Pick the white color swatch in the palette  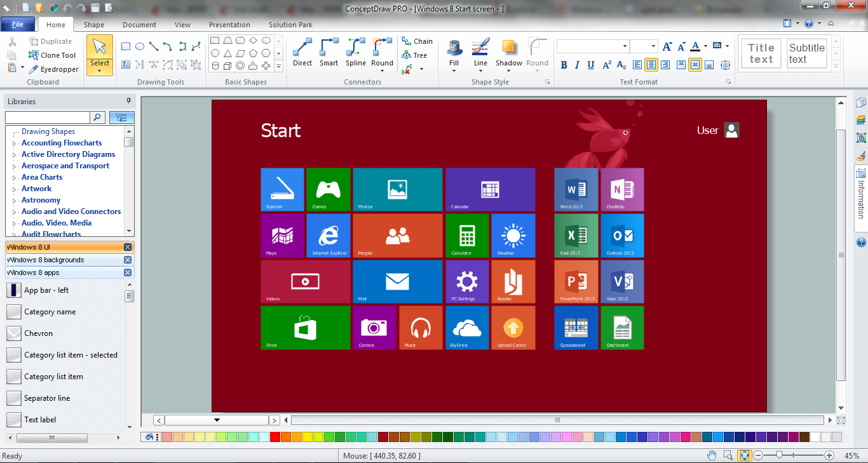(x=815, y=437)
